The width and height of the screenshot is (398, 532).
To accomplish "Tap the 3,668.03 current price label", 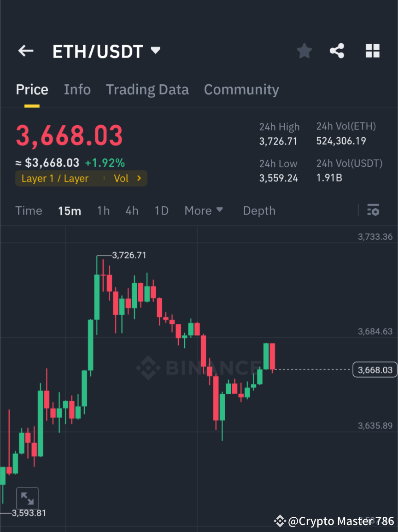I will tap(375, 369).
